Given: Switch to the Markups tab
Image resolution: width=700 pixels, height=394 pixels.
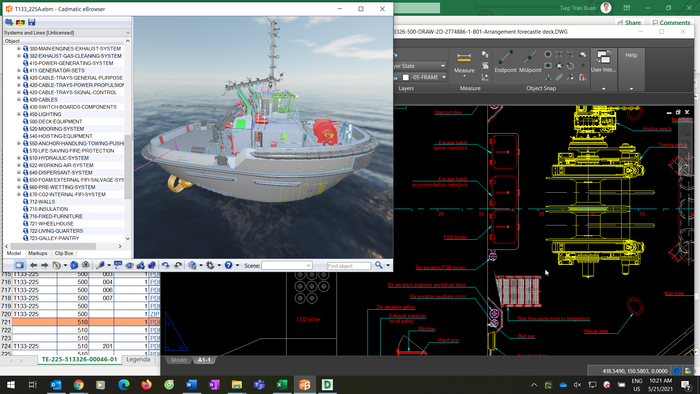Looking at the screenshot, I should click(38, 253).
